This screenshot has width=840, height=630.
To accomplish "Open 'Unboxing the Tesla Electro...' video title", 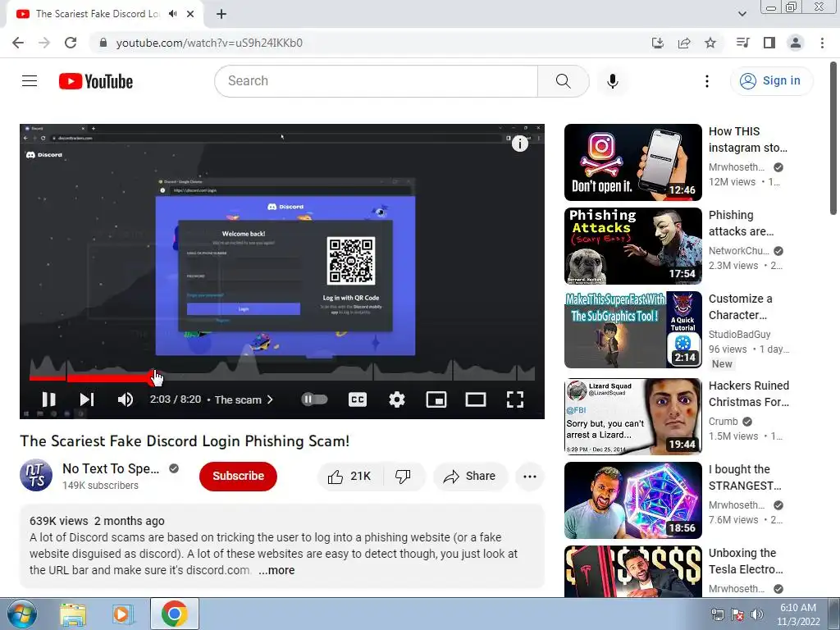I will pos(745,561).
